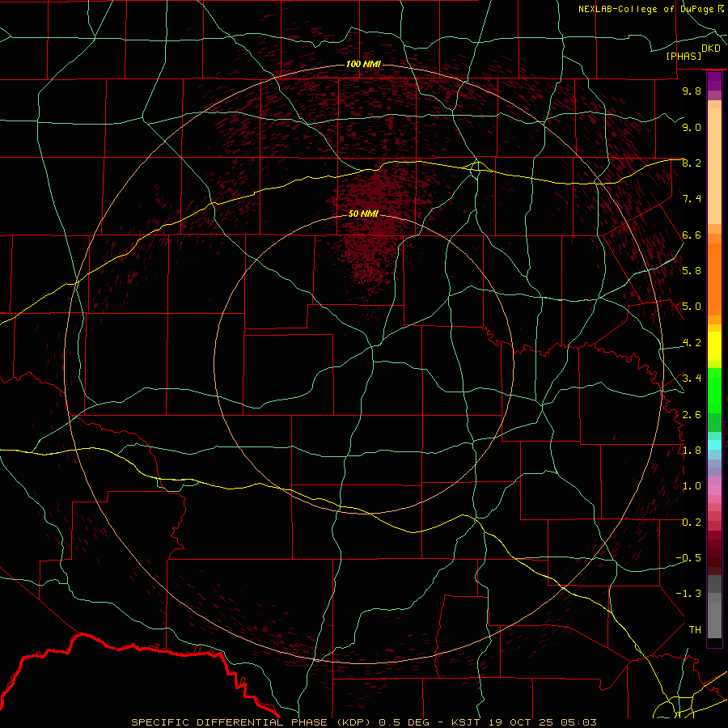Click the 9.8 value on the color scale
This screenshot has width=728, height=728.
(x=692, y=91)
